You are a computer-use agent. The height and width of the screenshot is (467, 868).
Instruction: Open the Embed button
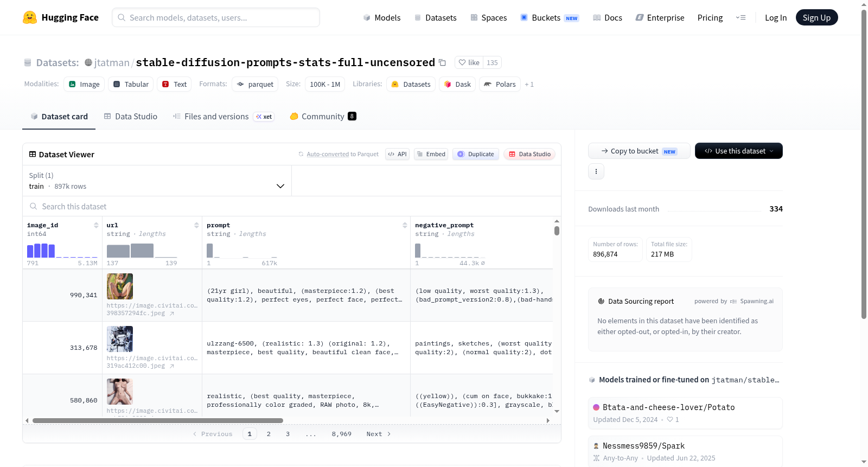[431, 154]
